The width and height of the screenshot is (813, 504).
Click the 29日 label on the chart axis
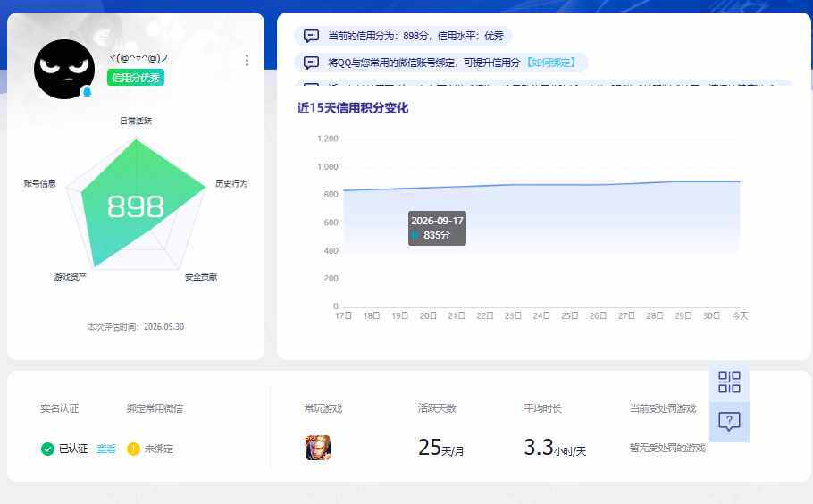point(683,315)
